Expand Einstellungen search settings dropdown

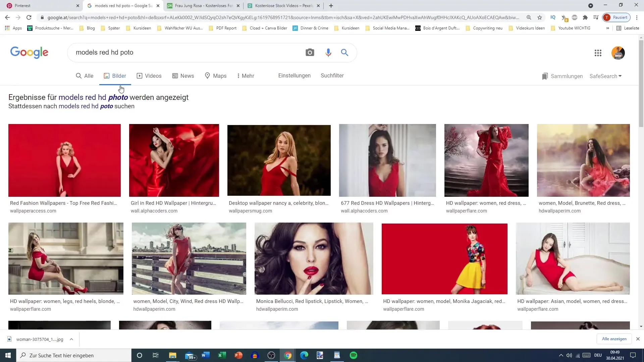pos(294,75)
